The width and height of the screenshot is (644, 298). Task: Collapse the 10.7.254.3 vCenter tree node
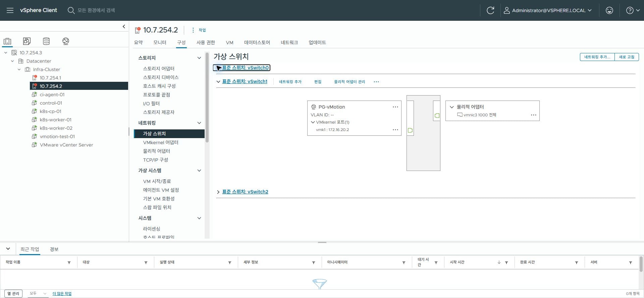6,53
